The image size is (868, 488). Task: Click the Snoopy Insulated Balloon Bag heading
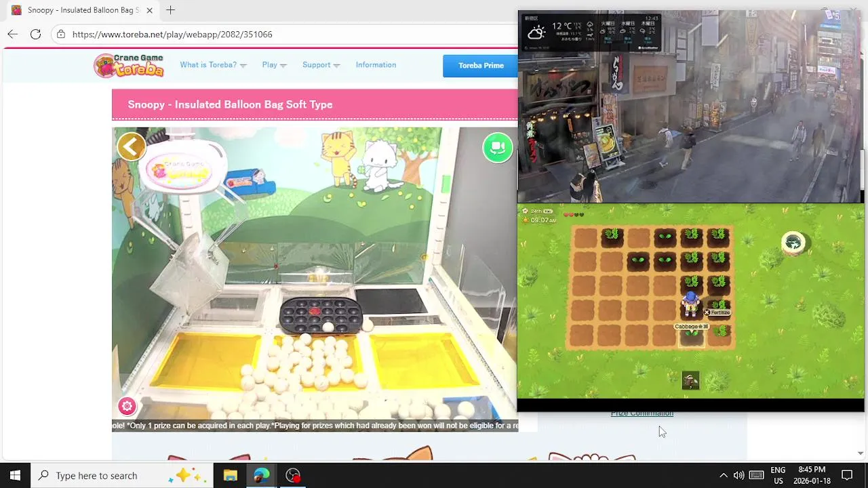(230, 104)
